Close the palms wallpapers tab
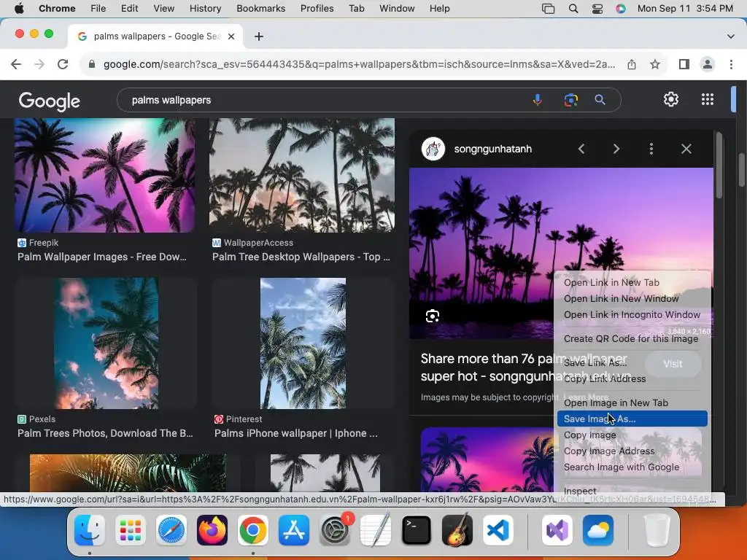 point(231,36)
